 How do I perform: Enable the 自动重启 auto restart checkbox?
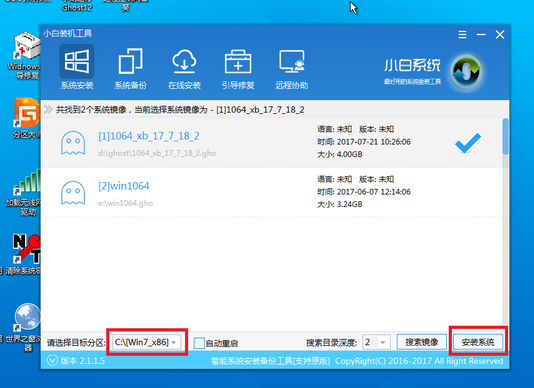point(199,343)
